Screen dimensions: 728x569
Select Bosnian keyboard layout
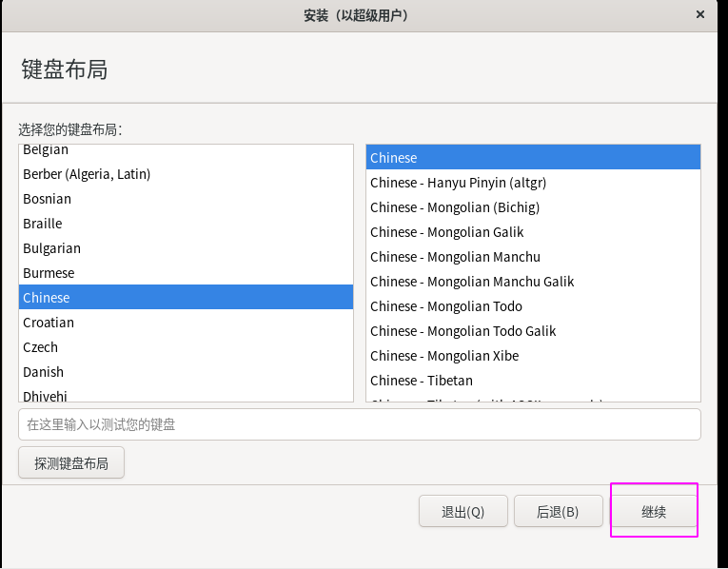186,199
